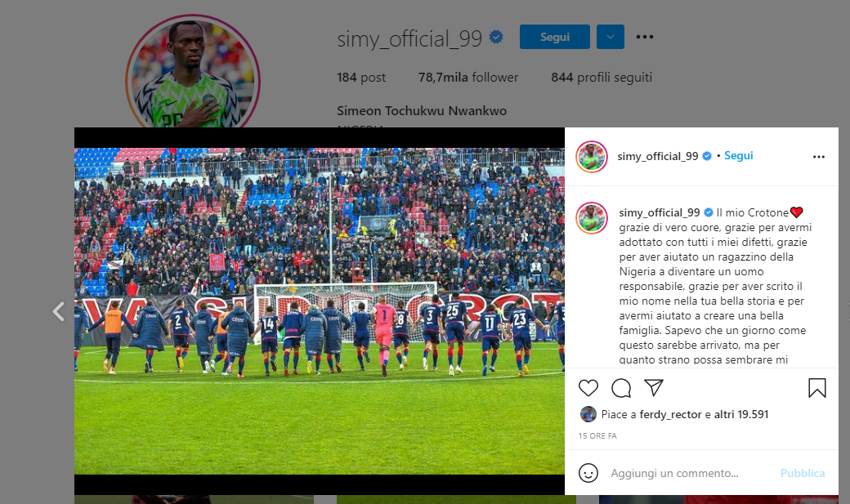Open 844 profili seguiti list
Screen dimensions: 850x504
(x=602, y=78)
